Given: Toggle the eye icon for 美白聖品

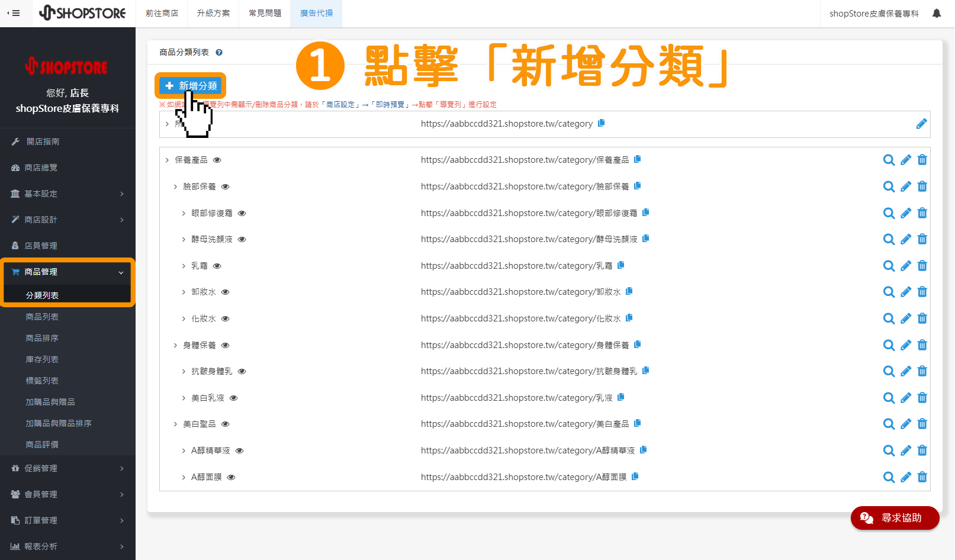Looking at the screenshot, I should 225,424.
